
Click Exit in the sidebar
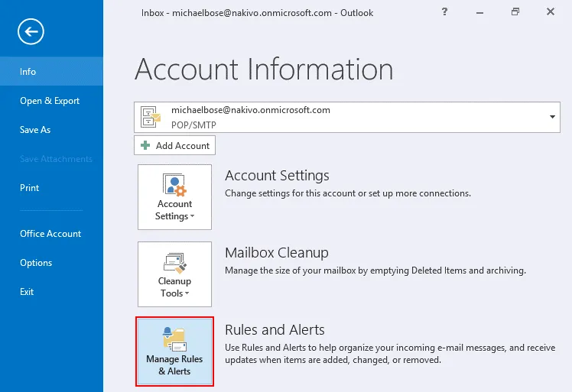(27, 292)
